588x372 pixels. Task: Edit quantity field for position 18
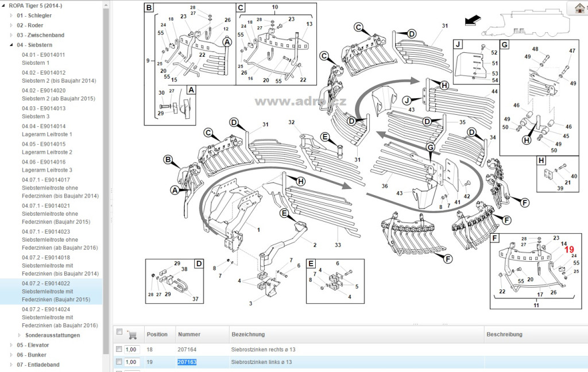(132, 350)
